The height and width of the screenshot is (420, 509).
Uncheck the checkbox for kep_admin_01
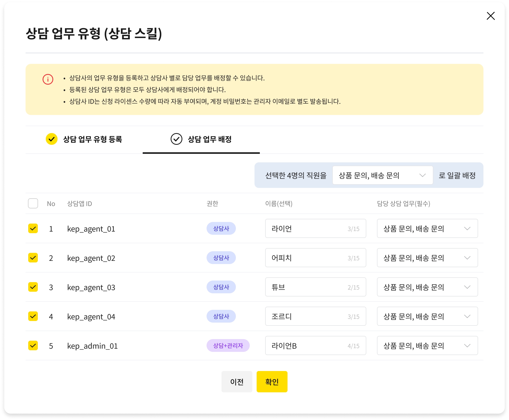click(x=33, y=346)
